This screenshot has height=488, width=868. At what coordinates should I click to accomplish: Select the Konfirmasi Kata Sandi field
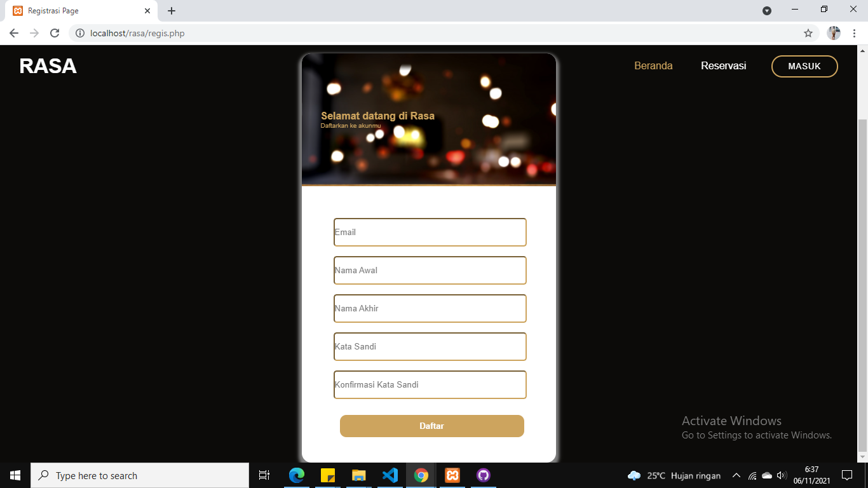click(430, 384)
